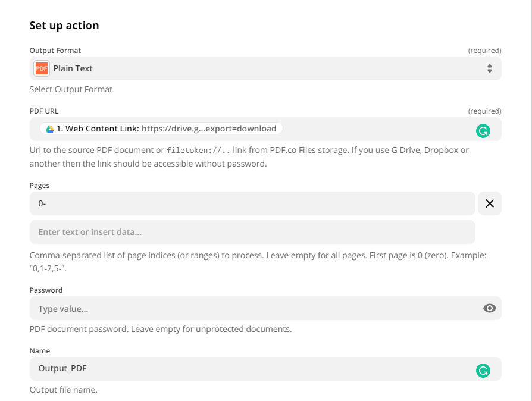Screen dimensions: 532x401
Task: Open Grammarly suggestions for PDF URL field
Action: click(x=483, y=130)
